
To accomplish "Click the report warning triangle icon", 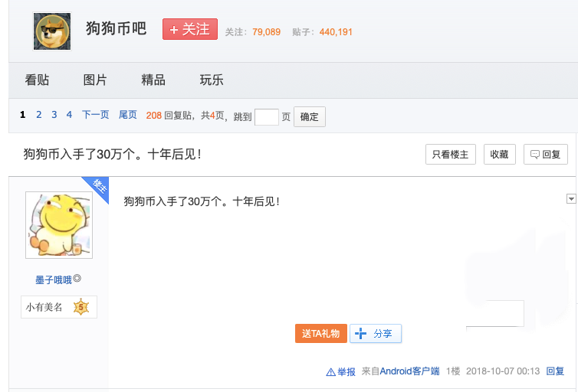I will tap(331, 371).
